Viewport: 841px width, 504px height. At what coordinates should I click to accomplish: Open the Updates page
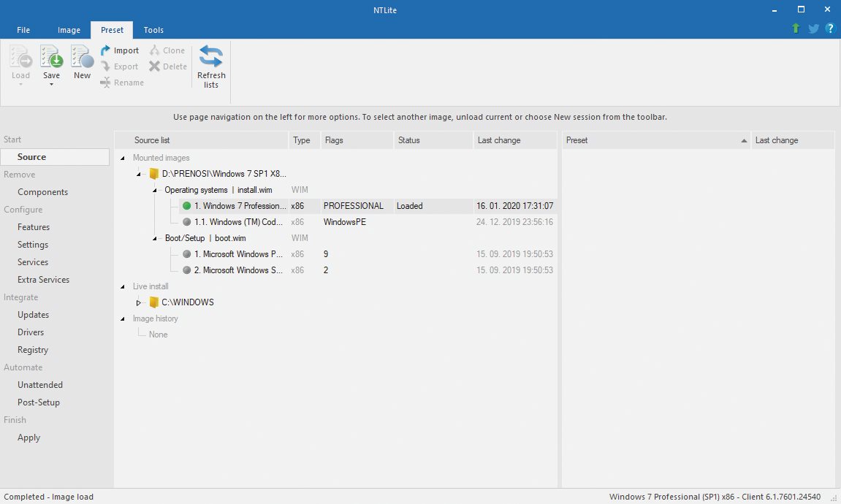pos(34,315)
